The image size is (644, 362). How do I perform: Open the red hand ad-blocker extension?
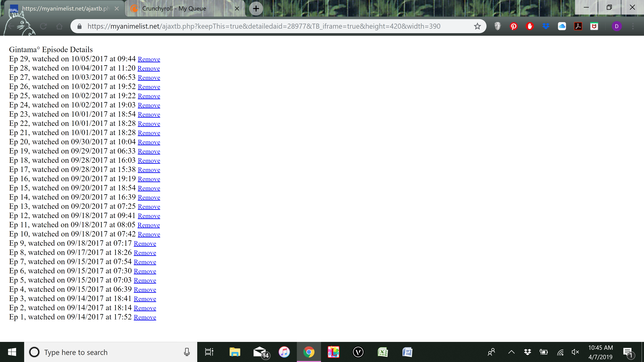[x=529, y=26]
